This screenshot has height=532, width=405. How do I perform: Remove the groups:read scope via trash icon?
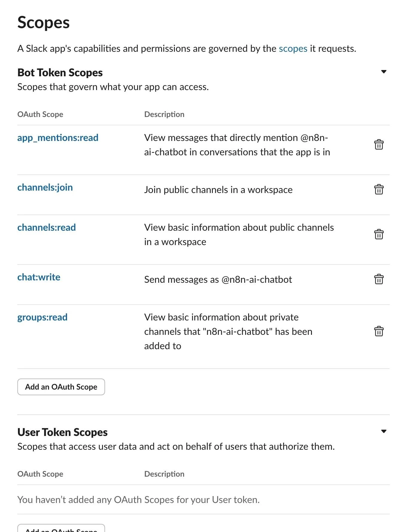(x=379, y=331)
